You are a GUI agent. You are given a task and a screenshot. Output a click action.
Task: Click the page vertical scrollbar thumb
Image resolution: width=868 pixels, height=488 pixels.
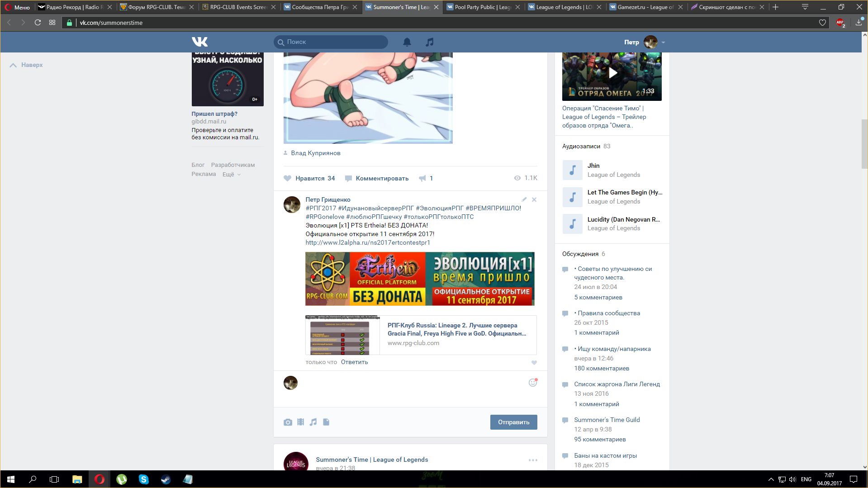[864, 144]
